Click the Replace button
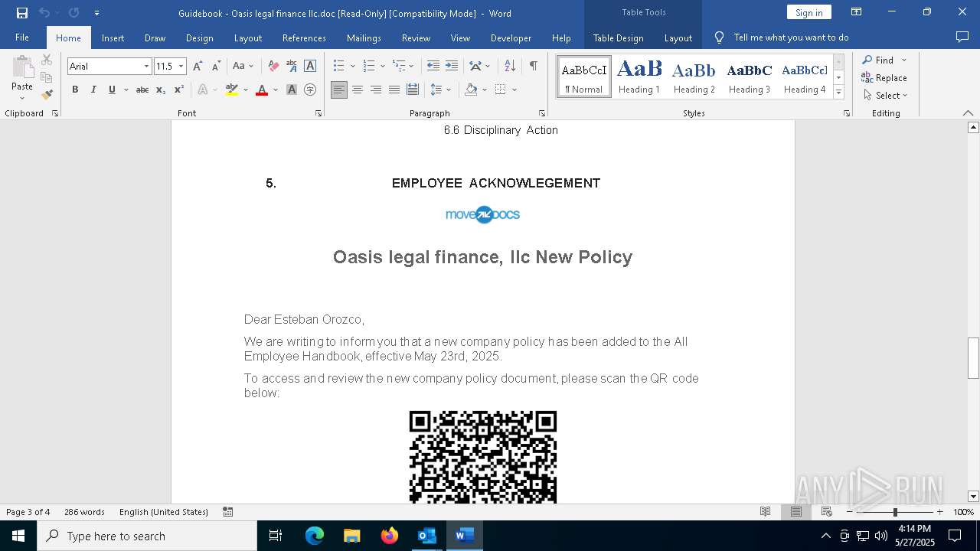The image size is (980, 551). 884,77
